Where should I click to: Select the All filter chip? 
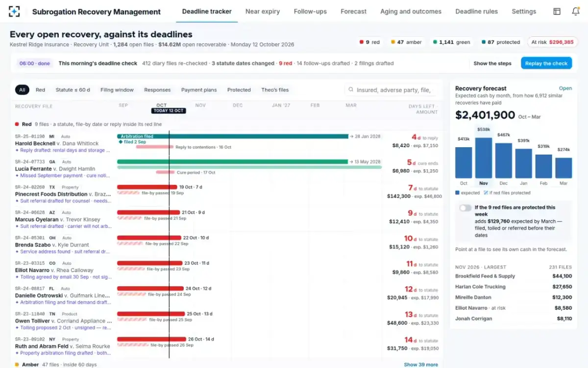coord(22,90)
